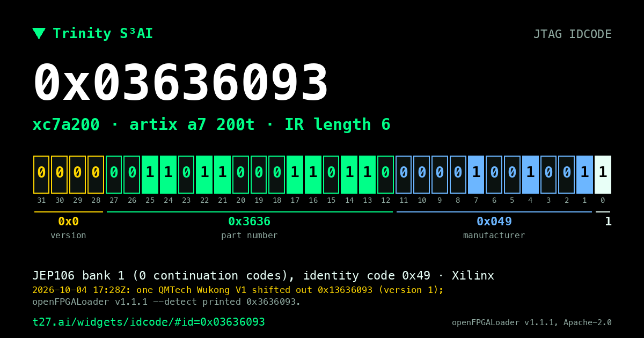Click the white bit 0 cell
Image resolution: width=644 pixels, height=338 pixels.
click(603, 174)
